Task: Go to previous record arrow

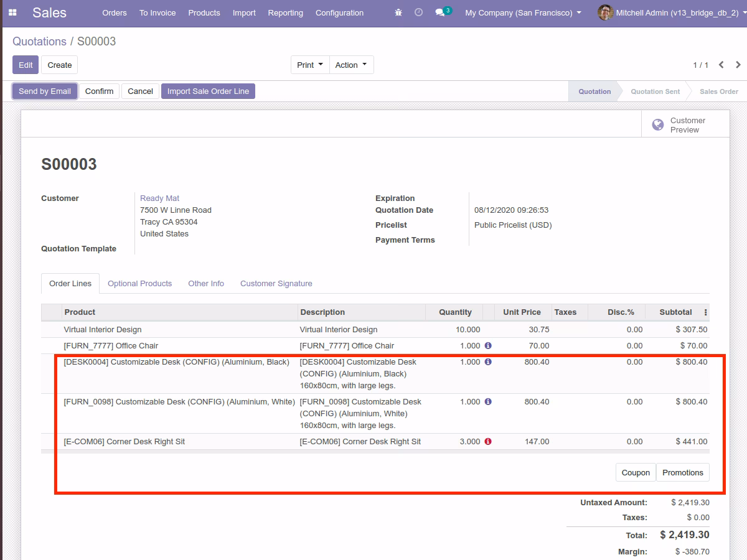Action: [721, 65]
